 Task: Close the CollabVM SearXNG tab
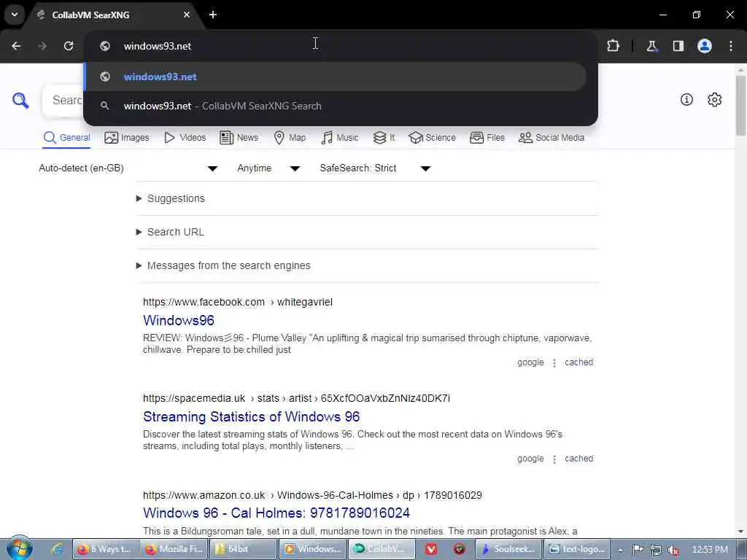(187, 15)
